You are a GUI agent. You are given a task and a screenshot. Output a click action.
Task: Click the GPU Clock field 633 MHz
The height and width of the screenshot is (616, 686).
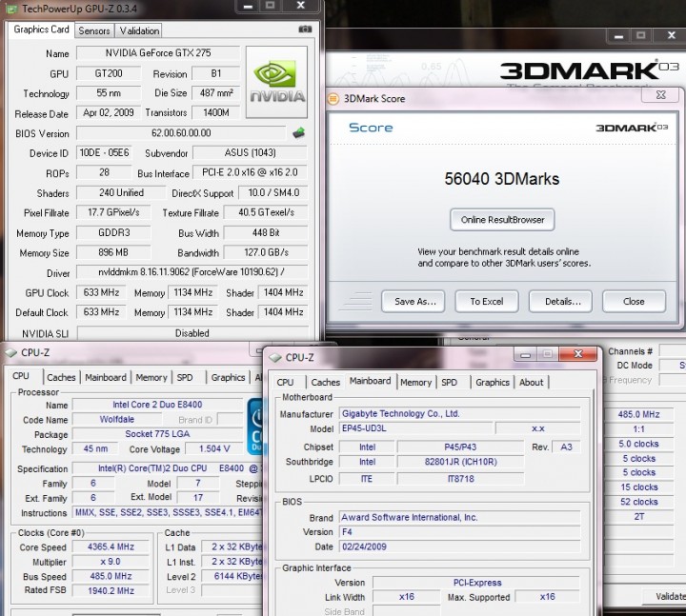point(101,292)
